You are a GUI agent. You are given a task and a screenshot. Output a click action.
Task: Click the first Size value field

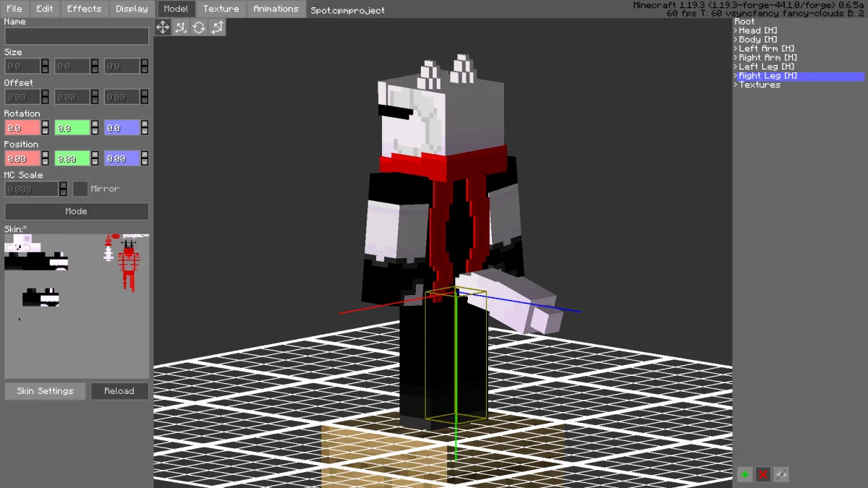click(22, 67)
